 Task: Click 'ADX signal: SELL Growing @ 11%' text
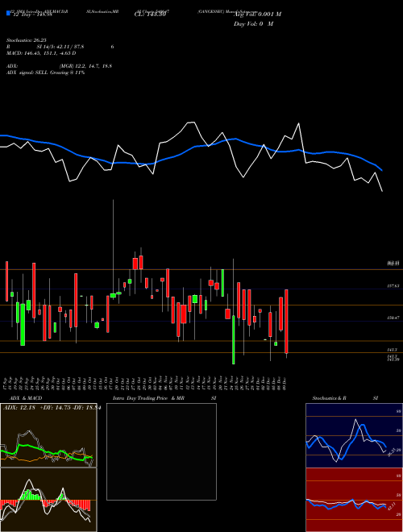coord(45,73)
